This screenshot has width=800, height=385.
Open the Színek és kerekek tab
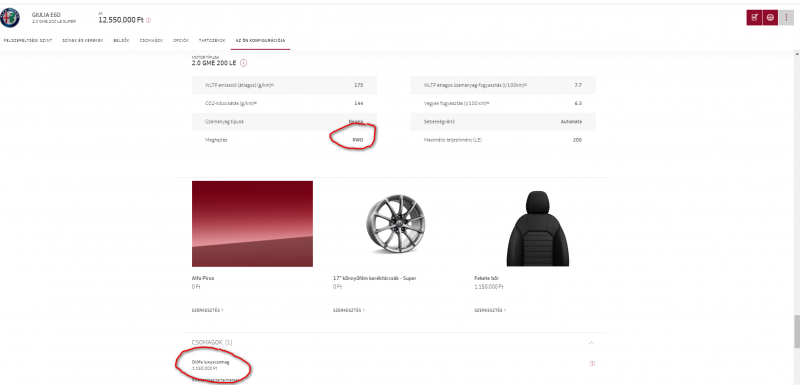point(83,40)
